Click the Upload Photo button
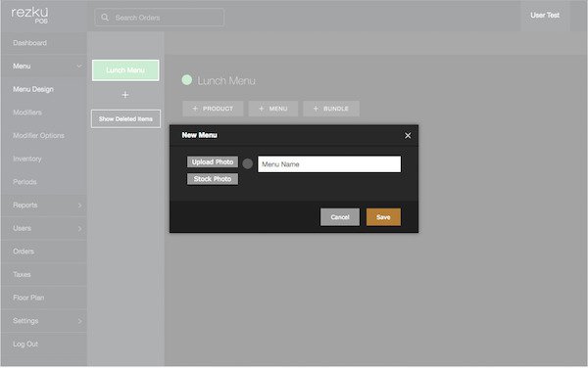The height and width of the screenshot is (368, 588). click(x=213, y=161)
